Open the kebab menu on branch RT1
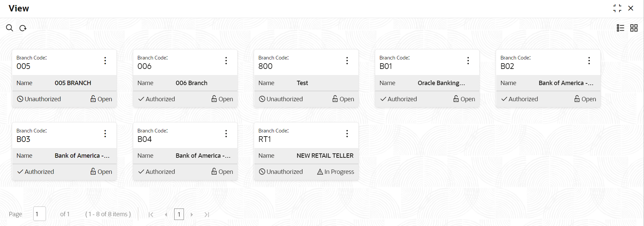644x226 pixels. (347, 134)
